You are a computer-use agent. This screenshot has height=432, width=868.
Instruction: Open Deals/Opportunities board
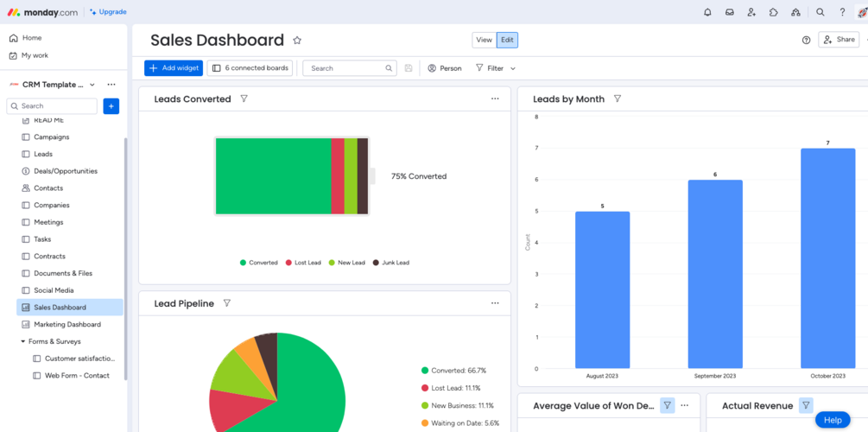(x=70, y=171)
